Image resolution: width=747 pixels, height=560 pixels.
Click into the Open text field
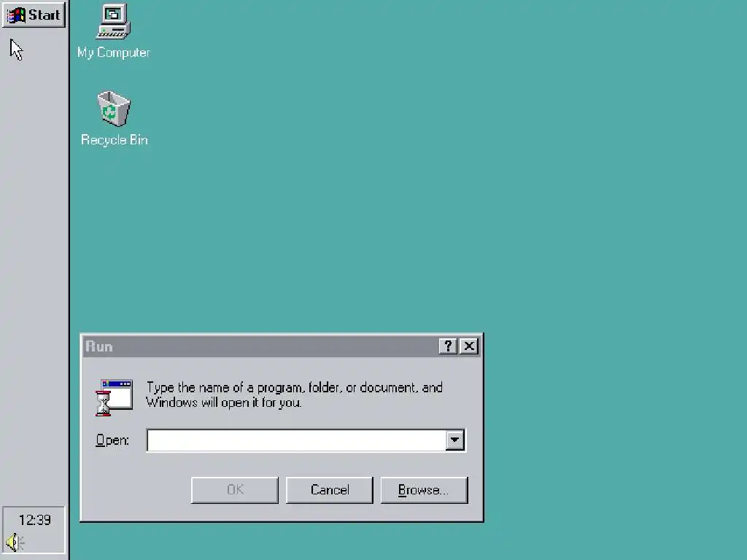pos(296,440)
